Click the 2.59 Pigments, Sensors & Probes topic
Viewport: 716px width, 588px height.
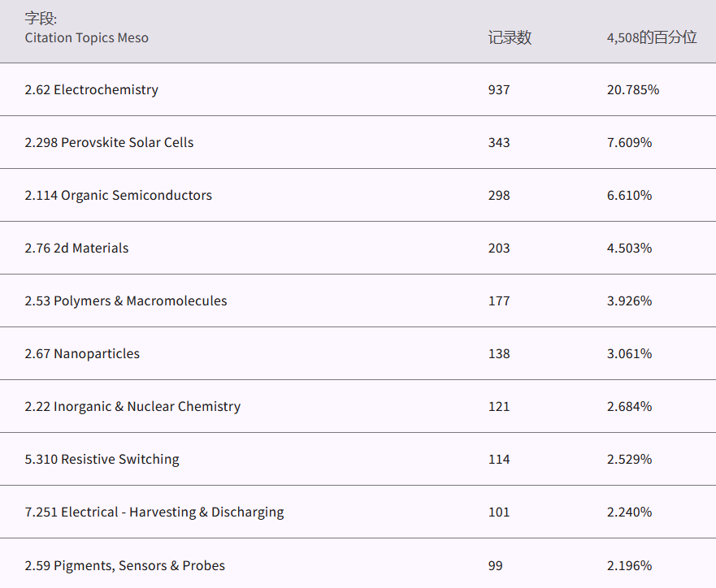coord(124,565)
